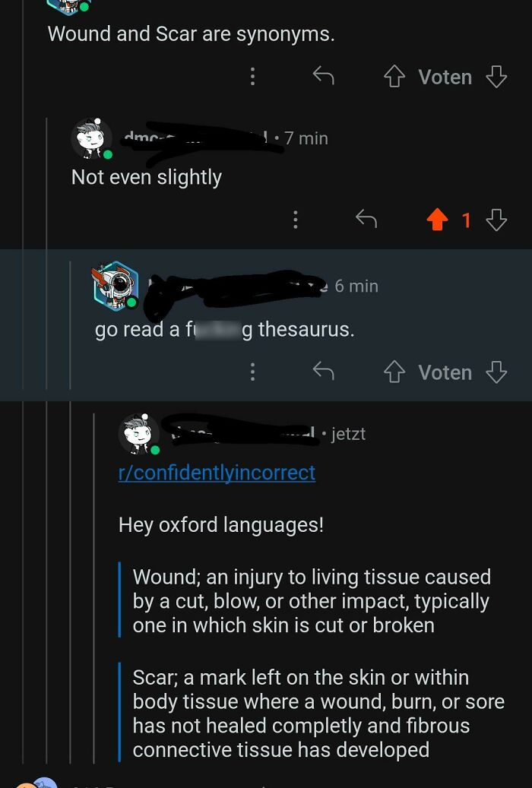This screenshot has width=532, height=788.
Task: Remove orange upvote on 'Not even slightly'
Action: tap(437, 220)
